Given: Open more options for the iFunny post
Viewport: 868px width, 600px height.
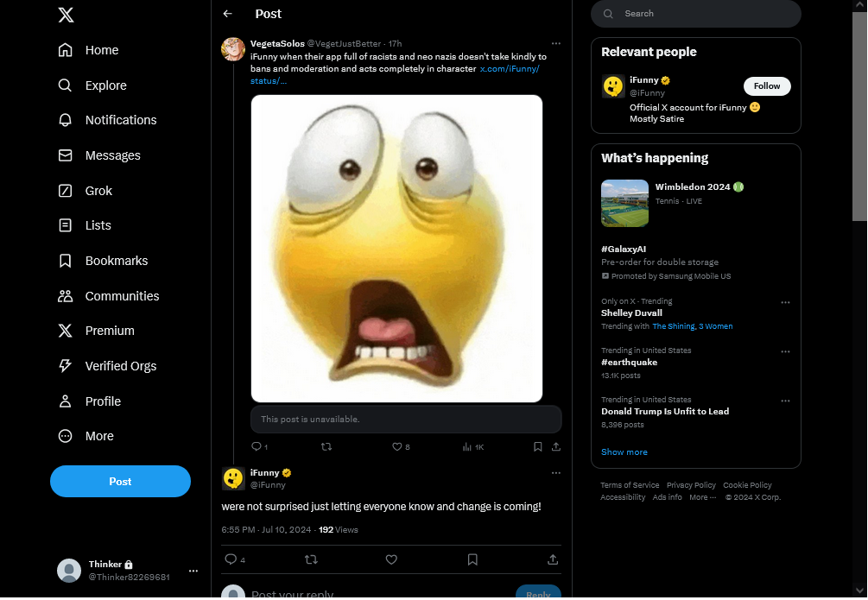Looking at the screenshot, I should click(x=556, y=473).
